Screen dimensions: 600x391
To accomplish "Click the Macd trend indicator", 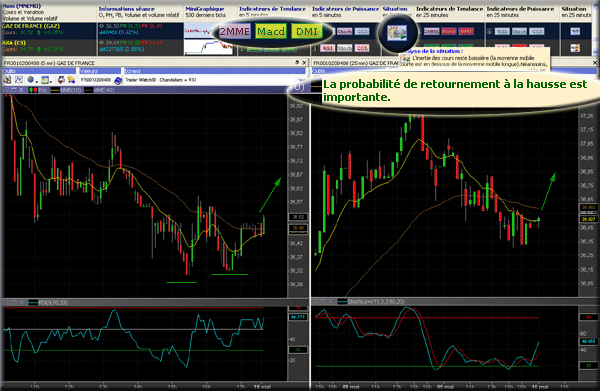I will (271, 32).
